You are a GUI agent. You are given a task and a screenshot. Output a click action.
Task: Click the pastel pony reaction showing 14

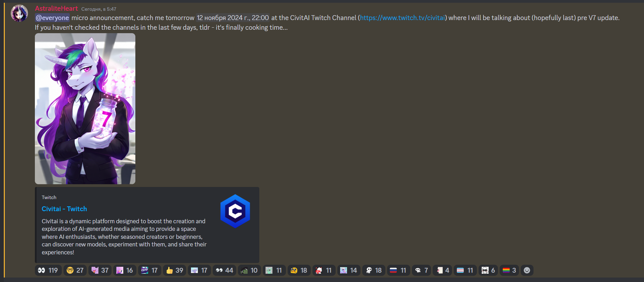coord(349,270)
